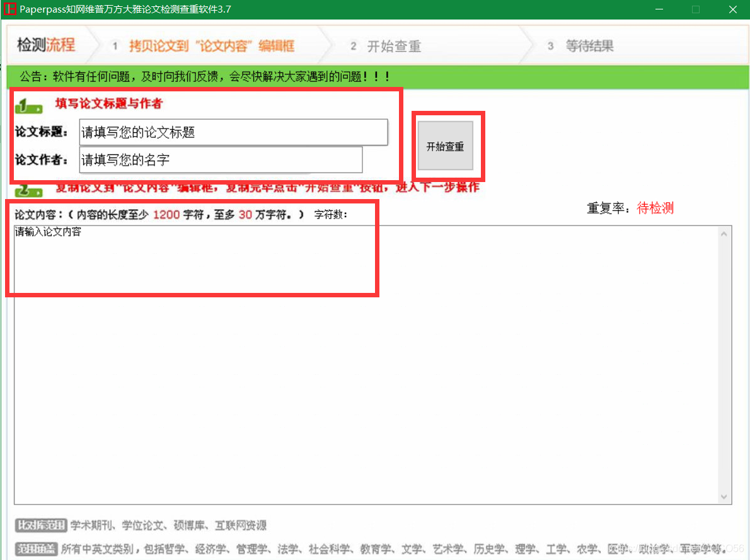Viewport: 750px width, 560px height.
Task: Click the 比对库范围 badge
Action: pos(41,525)
